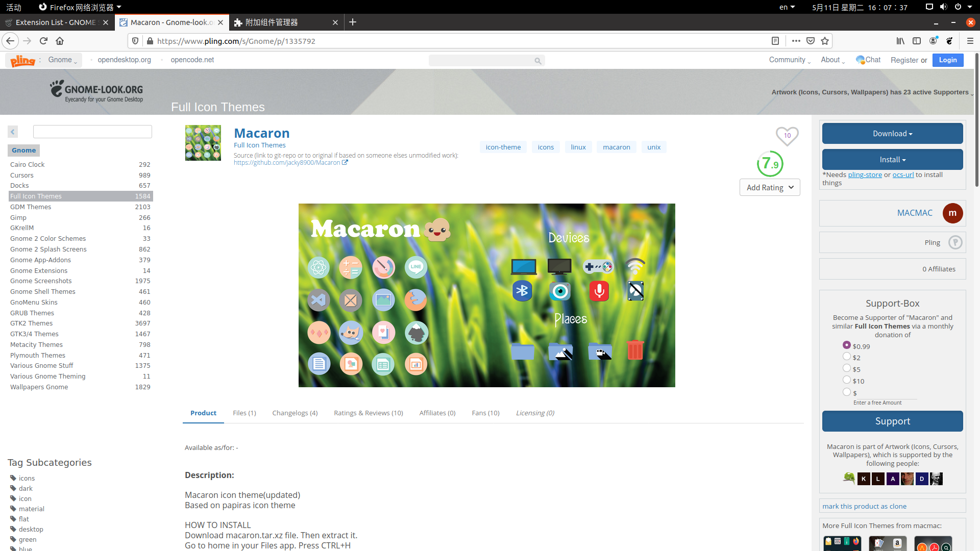Click GNOME Shell integration extension icon
Viewport: 980px width, 551px height.
click(x=950, y=41)
